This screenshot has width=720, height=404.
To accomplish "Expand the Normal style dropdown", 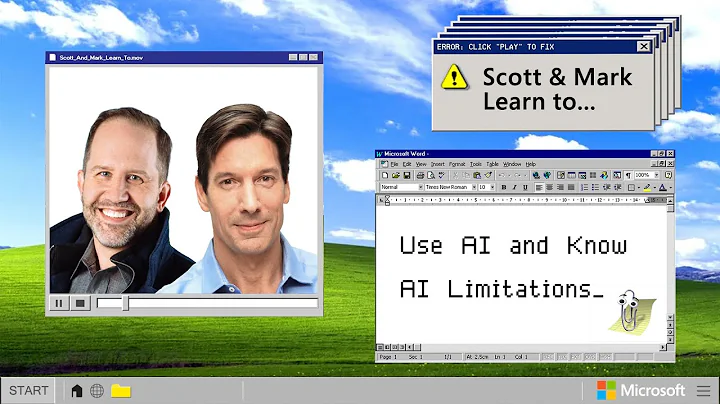I will pyautogui.click(x=420, y=187).
